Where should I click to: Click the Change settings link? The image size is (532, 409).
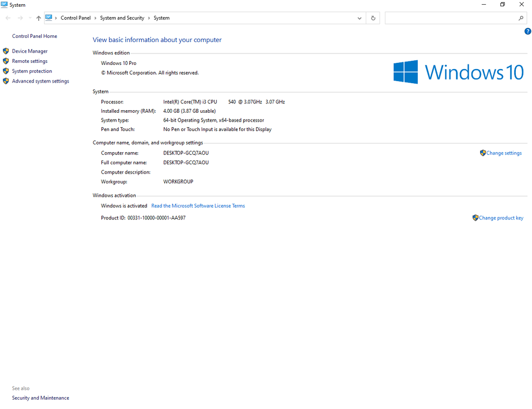pos(504,153)
